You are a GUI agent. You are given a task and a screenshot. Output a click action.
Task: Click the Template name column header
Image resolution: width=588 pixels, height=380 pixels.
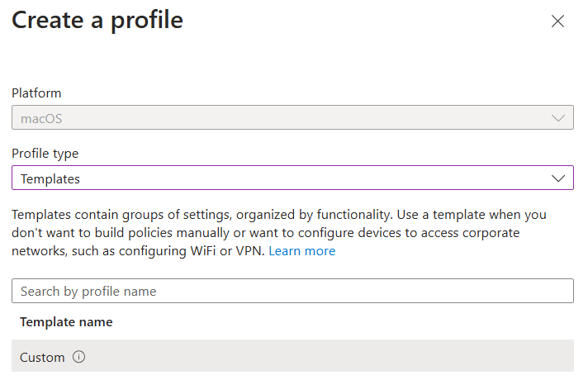coord(66,322)
